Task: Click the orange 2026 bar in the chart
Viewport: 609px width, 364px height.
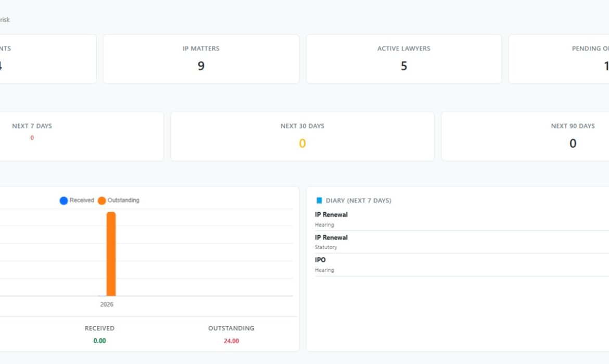Action: pyautogui.click(x=110, y=255)
